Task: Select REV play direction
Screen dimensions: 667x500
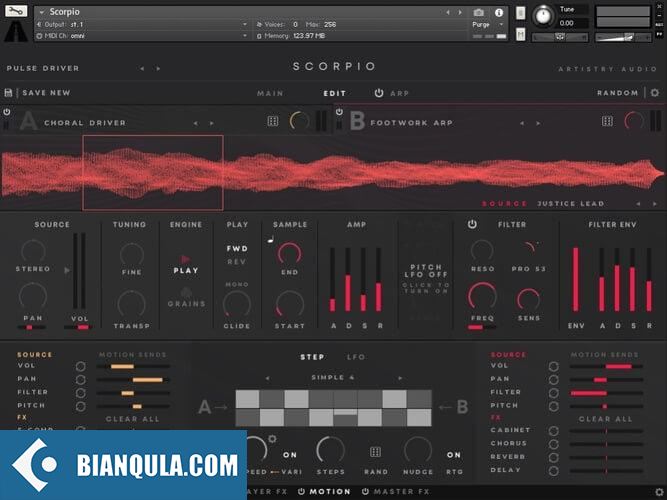Action: [x=237, y=262]
